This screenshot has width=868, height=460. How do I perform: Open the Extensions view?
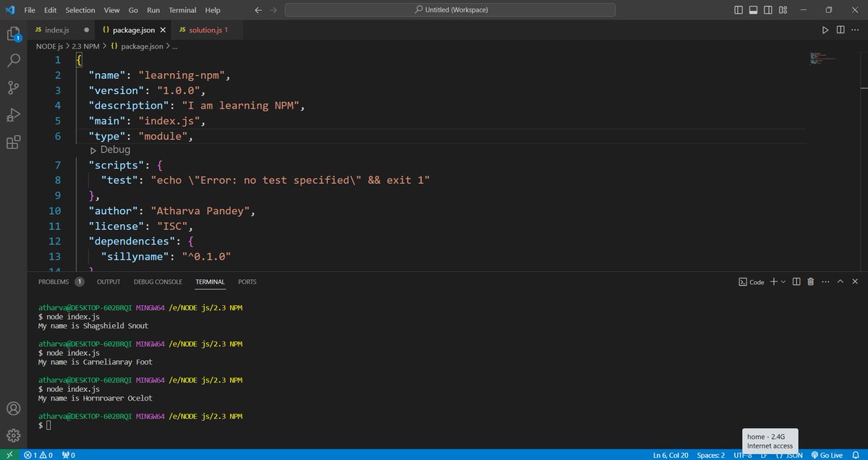(12, 142)
